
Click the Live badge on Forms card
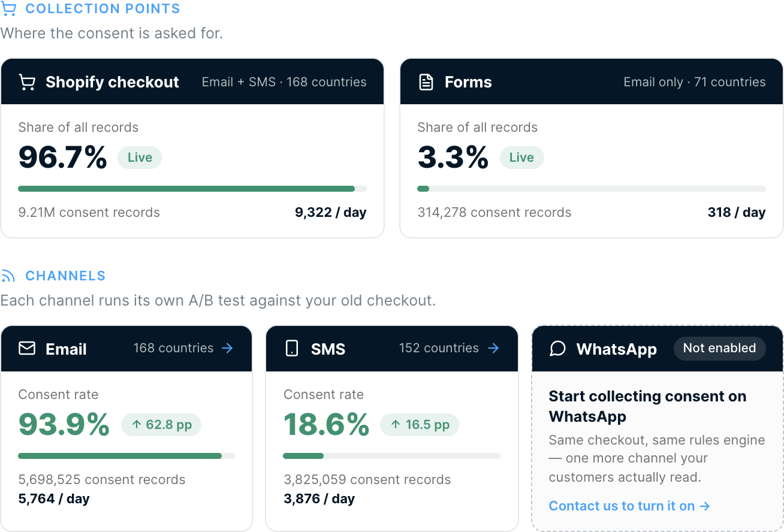(521, 158)
